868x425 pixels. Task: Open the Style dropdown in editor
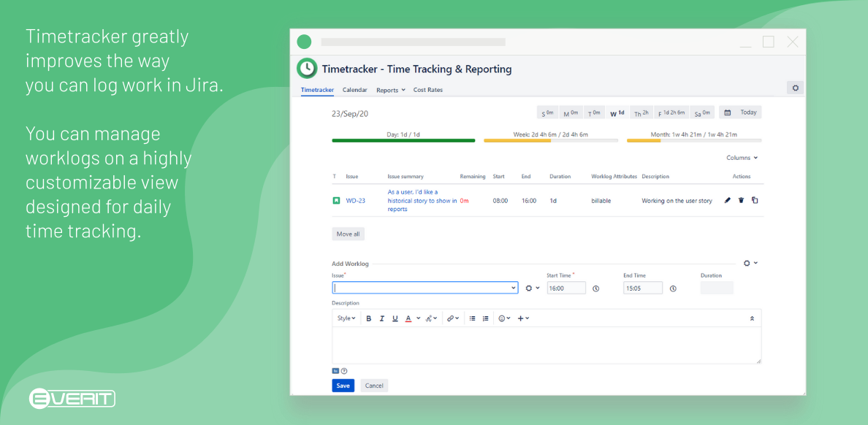(346, 318)
